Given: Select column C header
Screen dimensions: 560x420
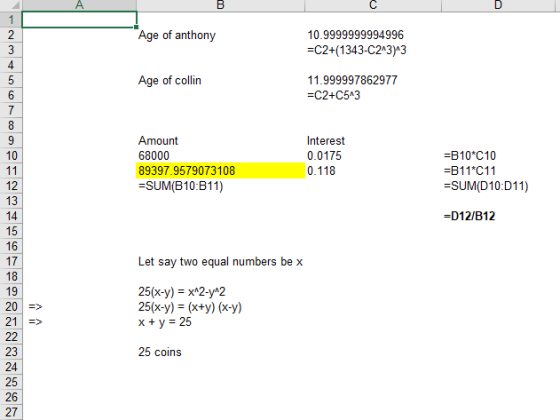Looking at the screenshot, I should 373,5.
